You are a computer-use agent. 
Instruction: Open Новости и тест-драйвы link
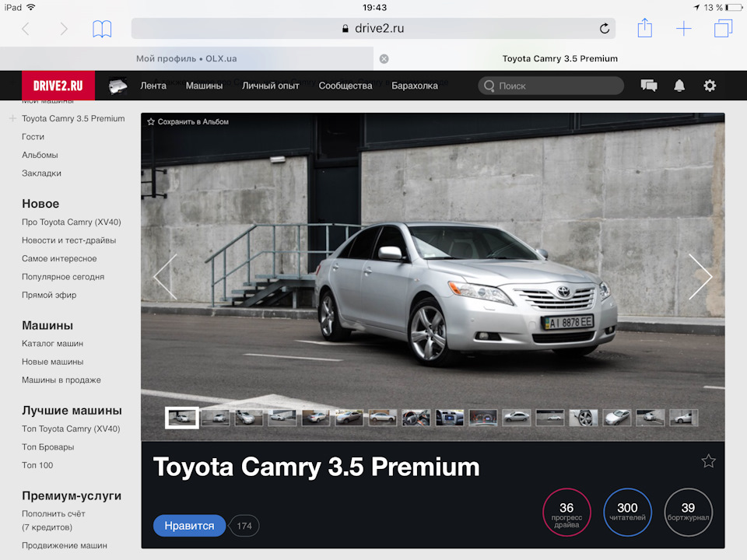coord(68,240)
